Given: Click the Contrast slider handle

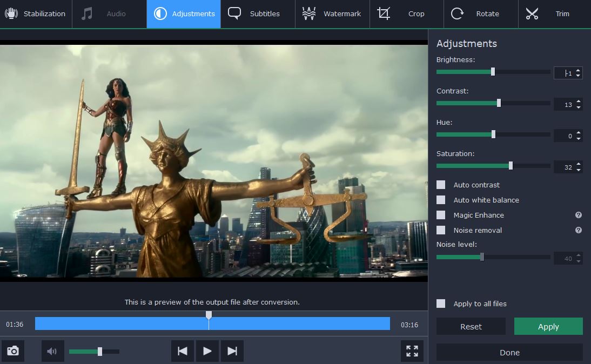Looking at the screenshot, I should (499, 103).
